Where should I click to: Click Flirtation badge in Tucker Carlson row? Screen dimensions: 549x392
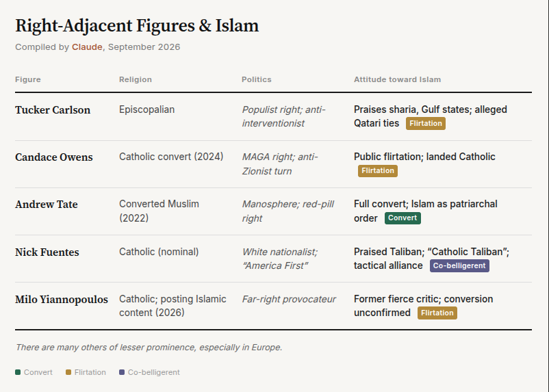(x=426, y=124)
